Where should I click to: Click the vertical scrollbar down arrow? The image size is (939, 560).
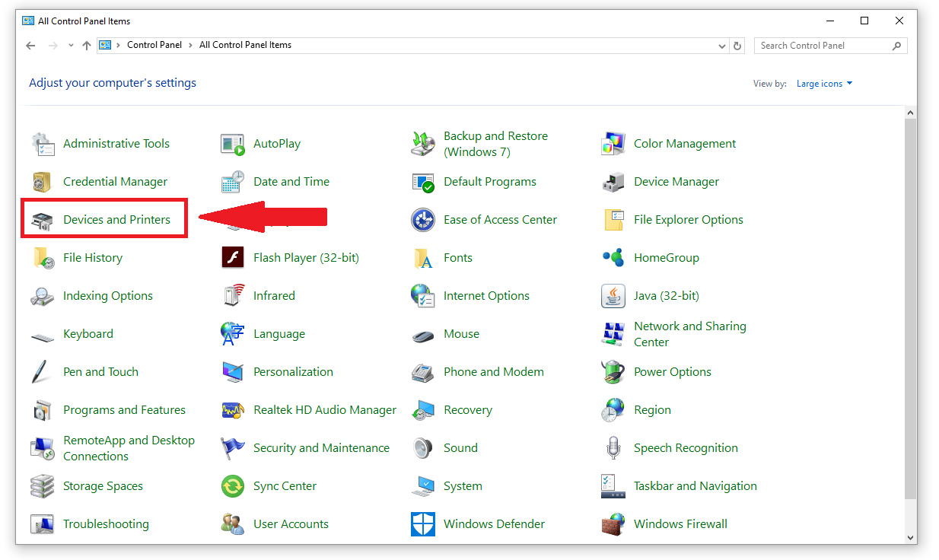[x=911, y=537]
